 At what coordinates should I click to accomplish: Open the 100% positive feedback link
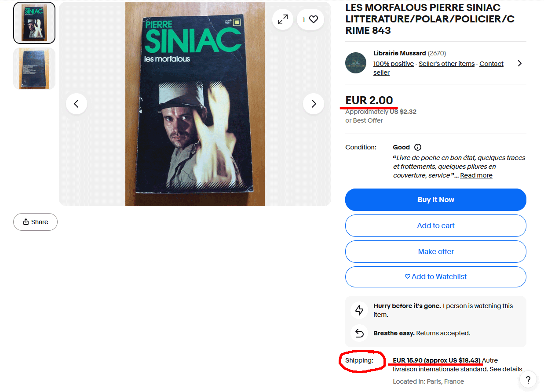(x=393, y=64)
